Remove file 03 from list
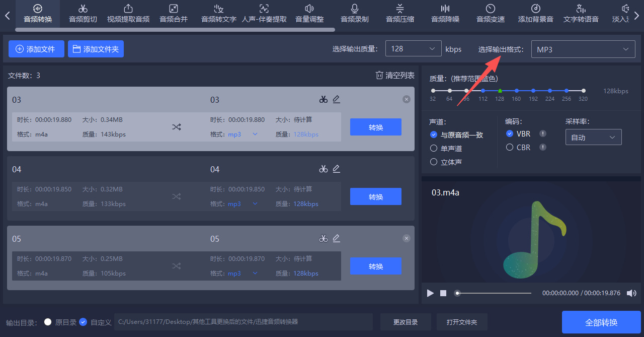Screen dimensions: 644x337 [x=407, y=99]
